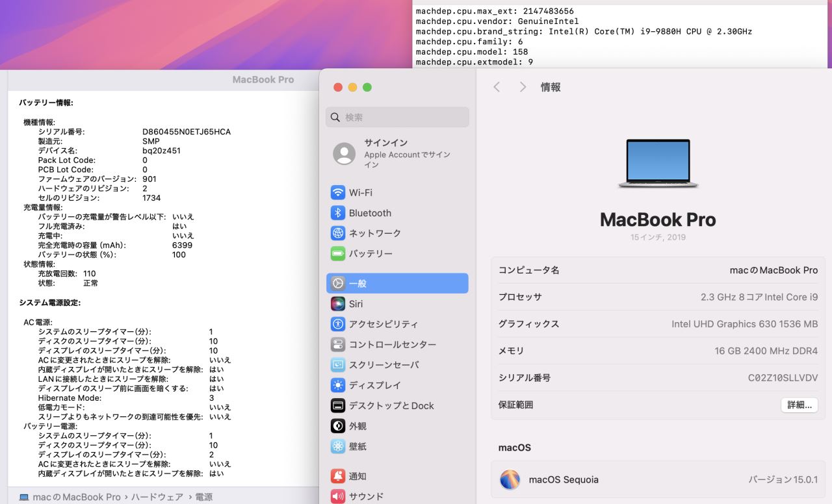Open コントロールセンター settings

pyautogui.click(x=392, y=344)
